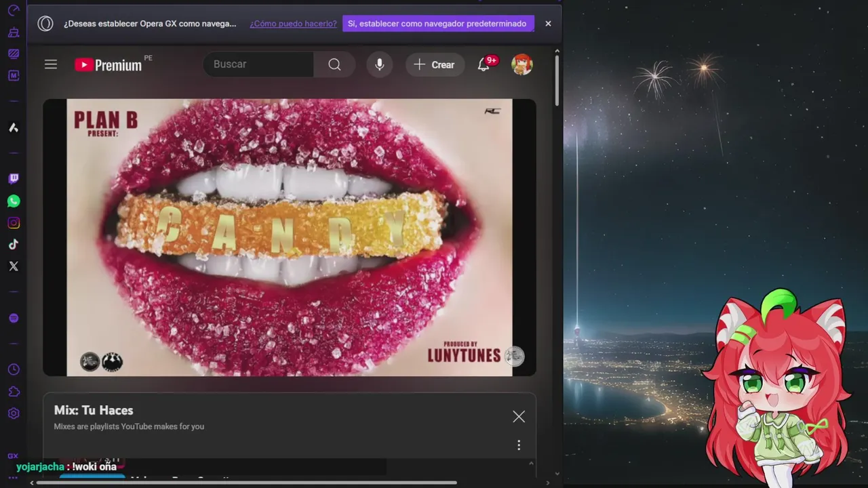The width and height of the screenshot is (868, 488).
Task: Open the YouTube hamburger guide menu
Action: [x=51, y=64]
